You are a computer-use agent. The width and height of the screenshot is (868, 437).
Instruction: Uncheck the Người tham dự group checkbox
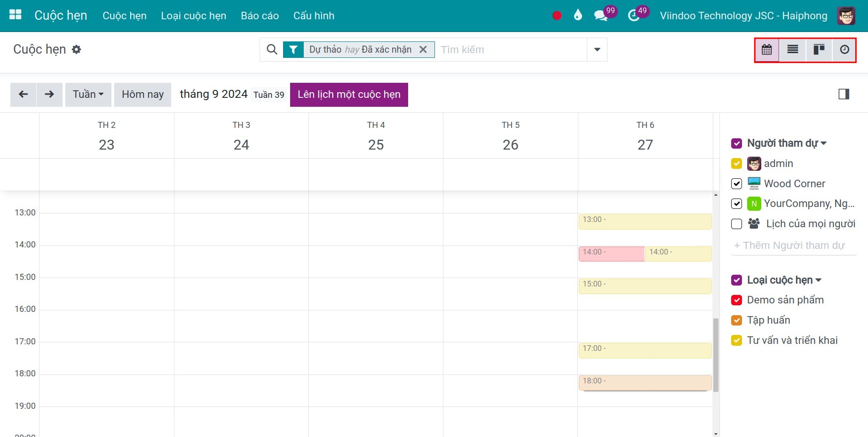coord(737,143)
